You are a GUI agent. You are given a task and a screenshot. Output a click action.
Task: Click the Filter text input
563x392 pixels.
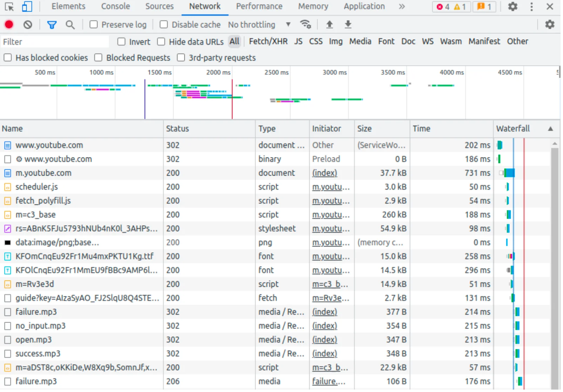[x=55, y=42]
